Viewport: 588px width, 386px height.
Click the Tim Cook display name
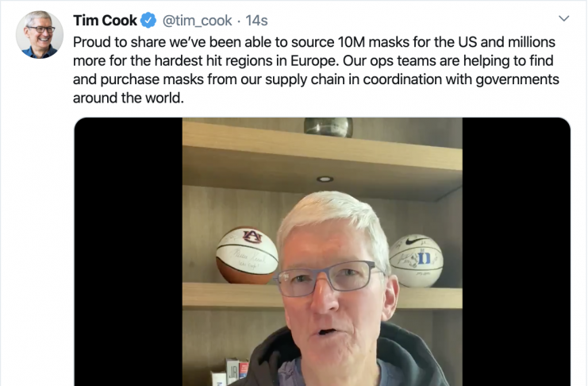pos(105,21)
